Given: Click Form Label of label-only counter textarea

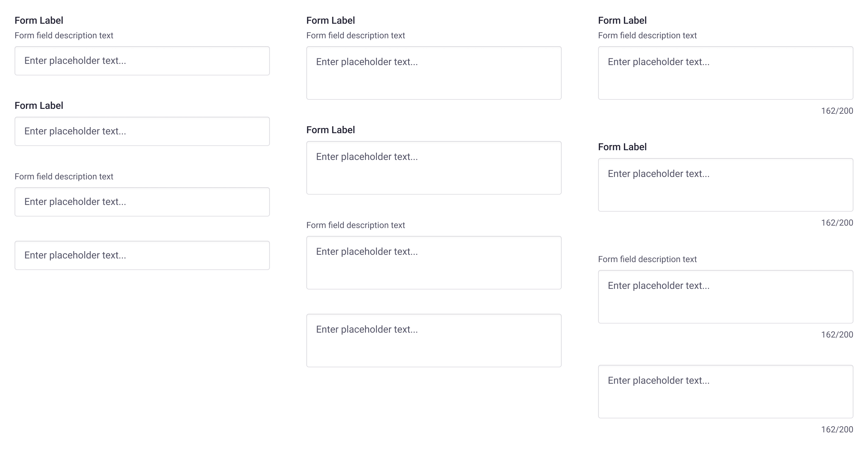Looking at the screenshot, I should [x=622, y=147].
